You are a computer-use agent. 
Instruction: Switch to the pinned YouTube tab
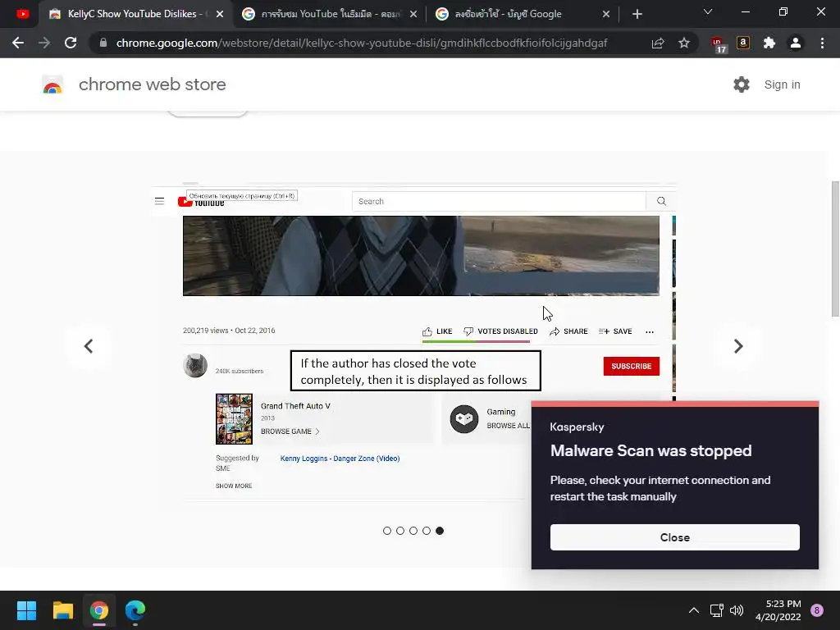[x=22, y=14]
